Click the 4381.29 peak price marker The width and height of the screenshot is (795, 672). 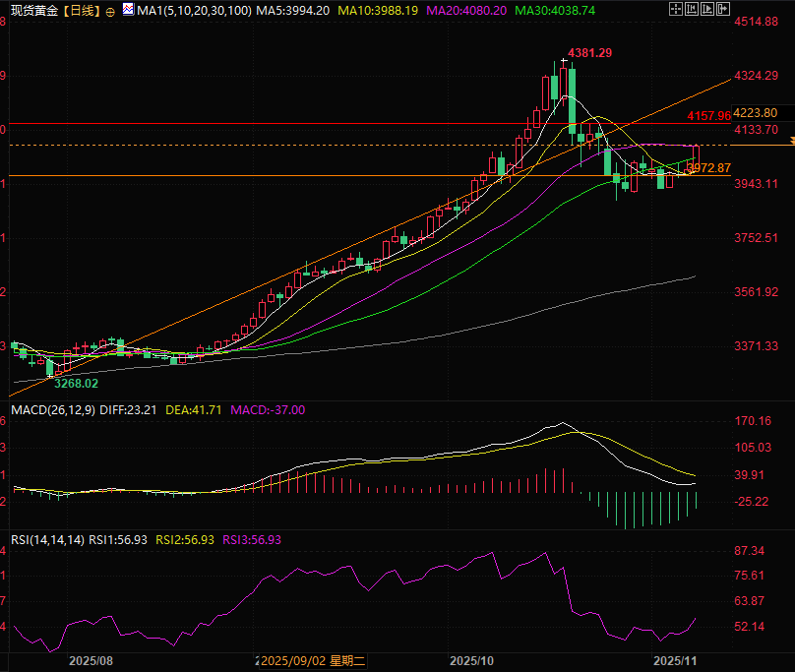(590, 52)
